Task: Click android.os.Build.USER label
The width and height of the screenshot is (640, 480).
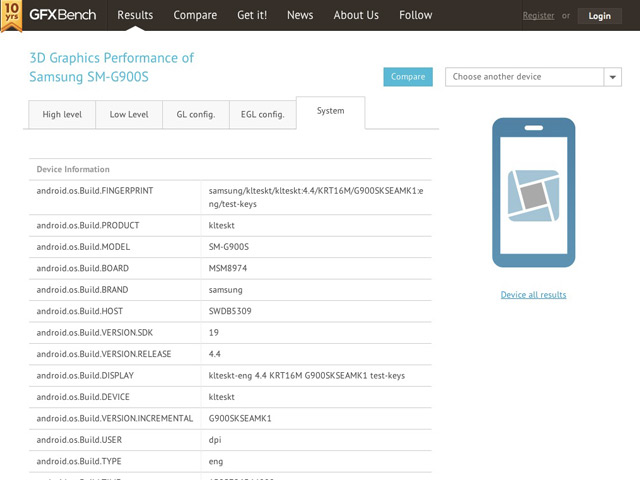Action: pos(79,440)
